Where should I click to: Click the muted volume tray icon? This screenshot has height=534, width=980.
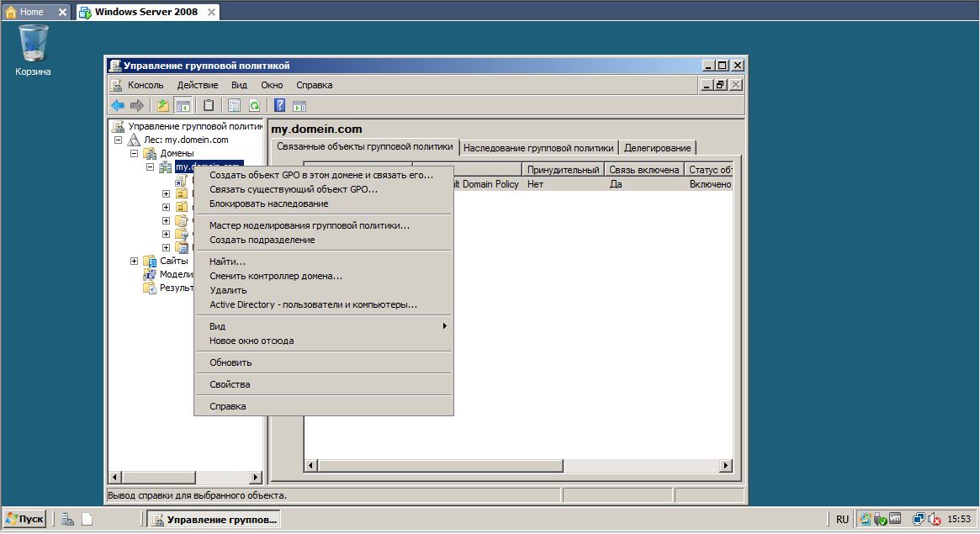tap(935, 519)
